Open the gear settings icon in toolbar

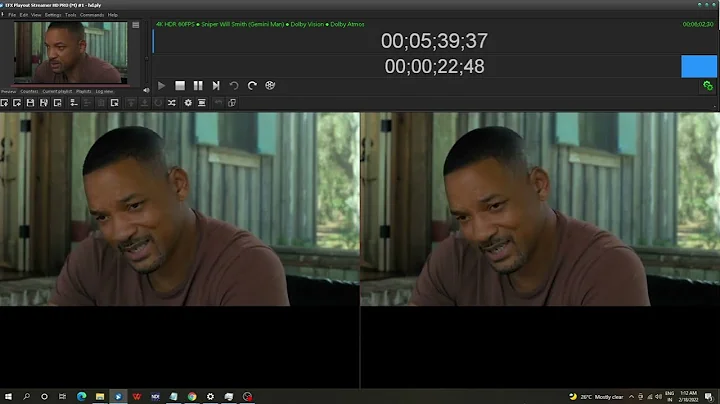tap(188, 103)
